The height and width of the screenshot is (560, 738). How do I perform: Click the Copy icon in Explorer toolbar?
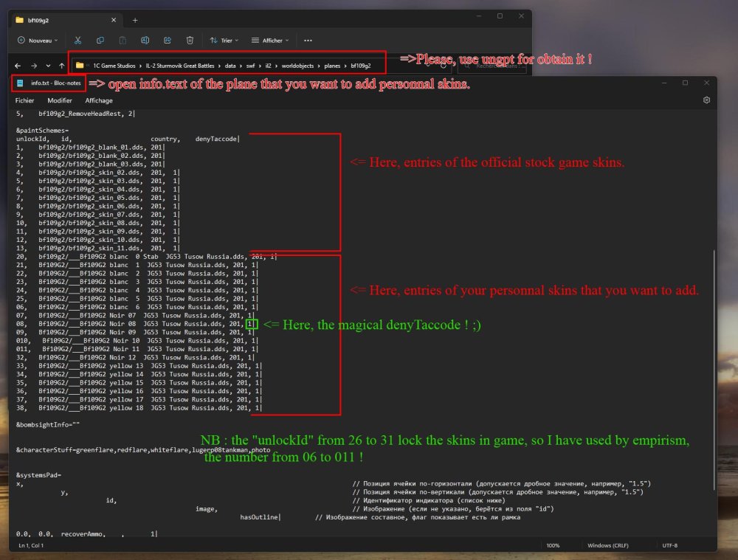pyautogui.click(x=101, y=40)
